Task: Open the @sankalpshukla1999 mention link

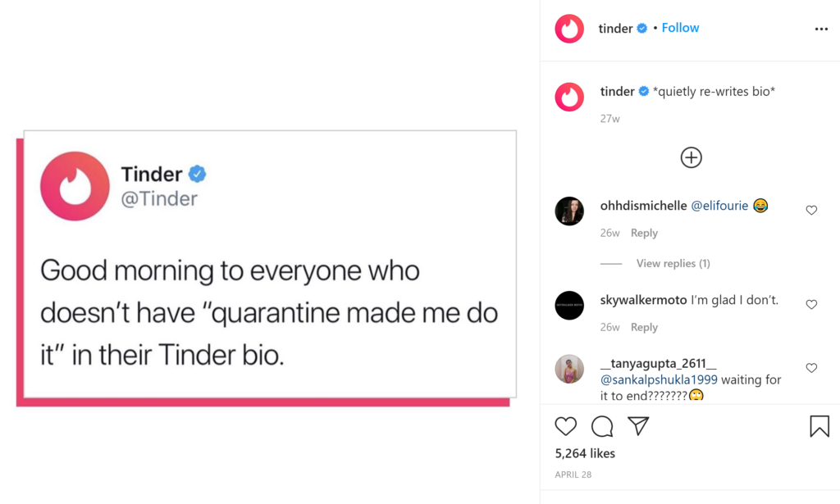Action: pos(659,380)
